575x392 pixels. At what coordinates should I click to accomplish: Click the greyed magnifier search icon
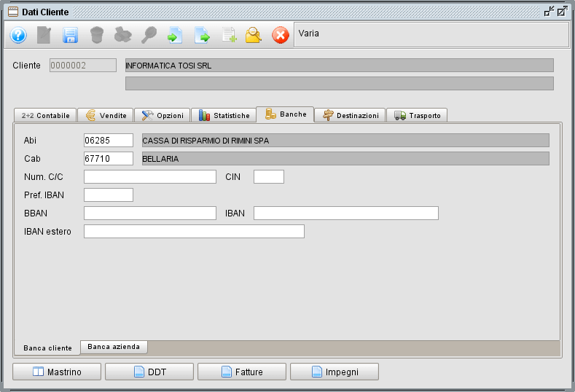pos(149,35)
